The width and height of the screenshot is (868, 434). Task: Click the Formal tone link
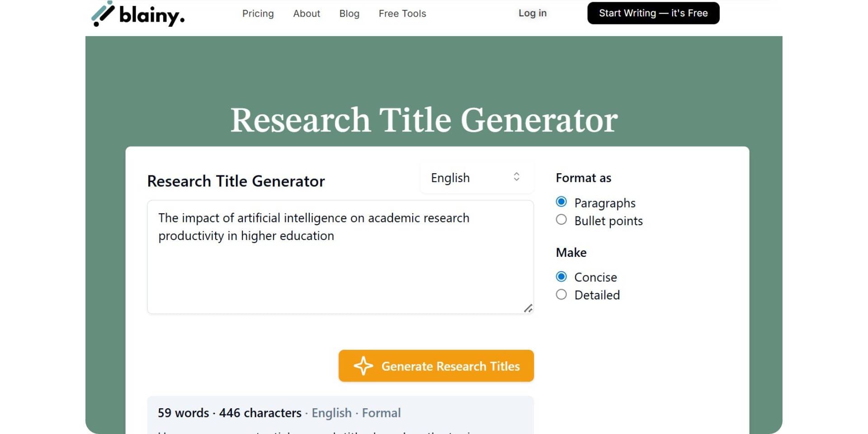382,413
